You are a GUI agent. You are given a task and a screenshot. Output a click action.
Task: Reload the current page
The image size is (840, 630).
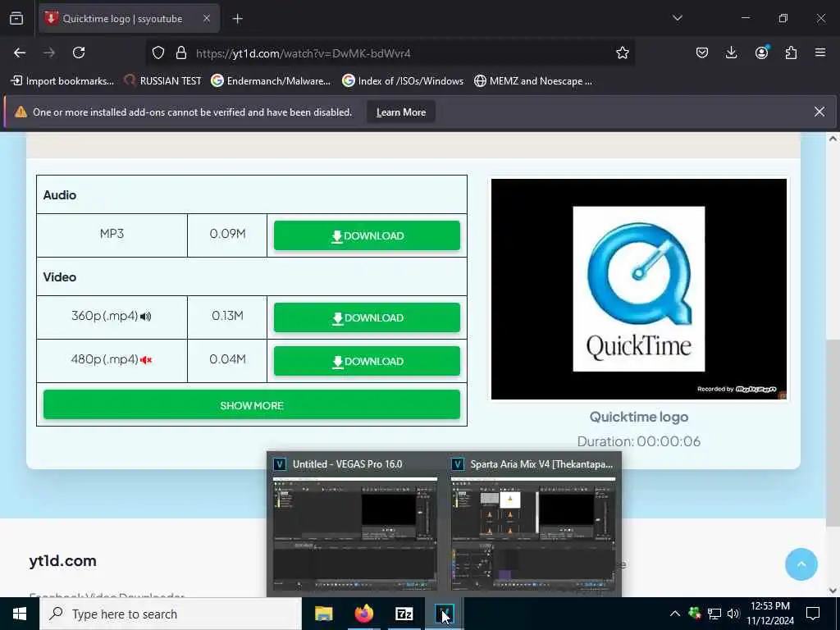(x=79, y=52)
